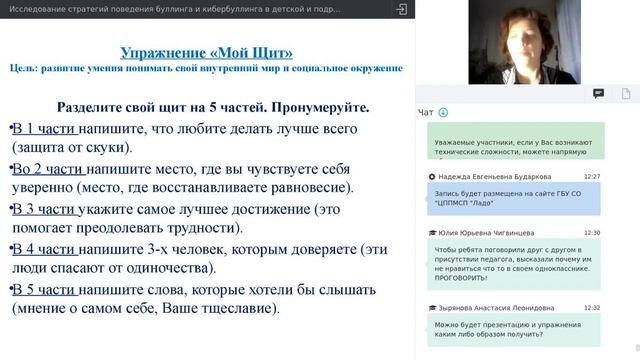Open the documents tab icon
Image resolution: width=640 pixels, height=360 pixels.
626,93
